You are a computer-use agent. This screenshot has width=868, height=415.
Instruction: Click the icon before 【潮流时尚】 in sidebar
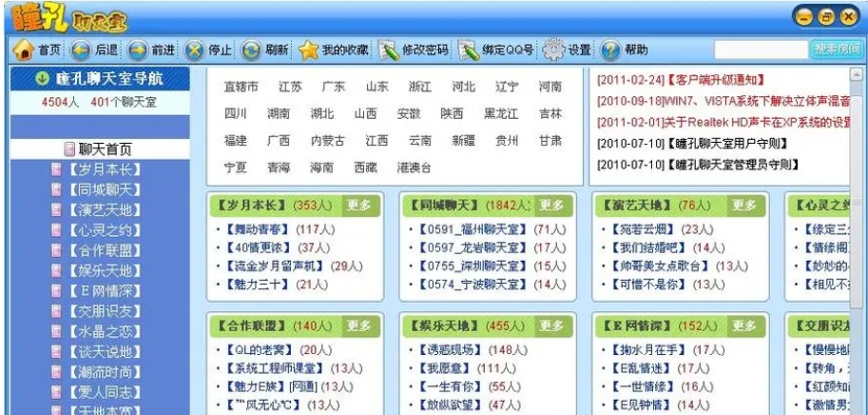point(56,372)
